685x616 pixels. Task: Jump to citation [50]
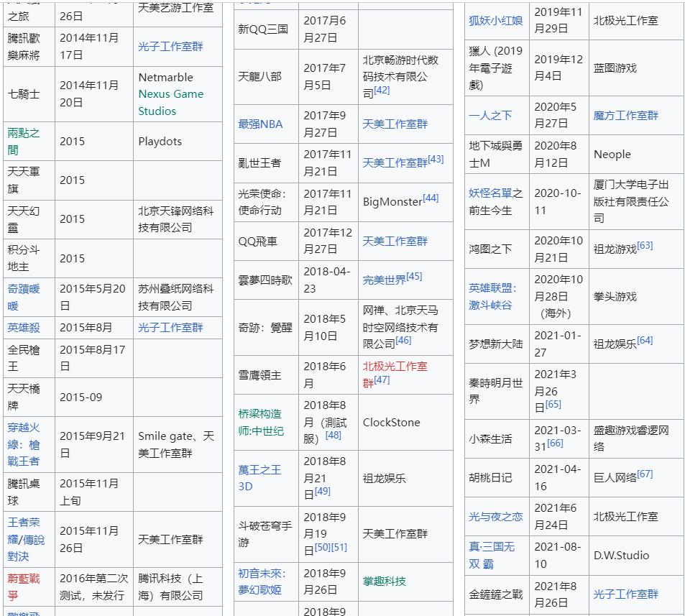pyautogui.click(x=323, y=547)
